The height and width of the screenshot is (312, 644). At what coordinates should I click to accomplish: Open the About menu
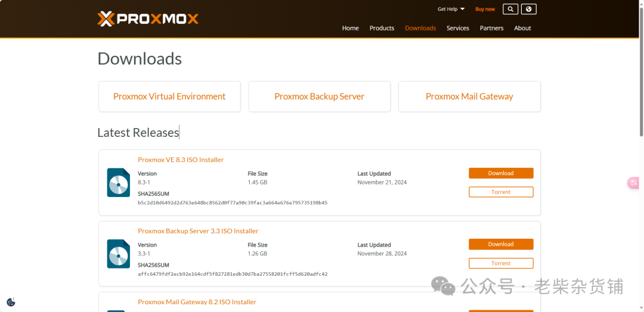click(522, 28)
